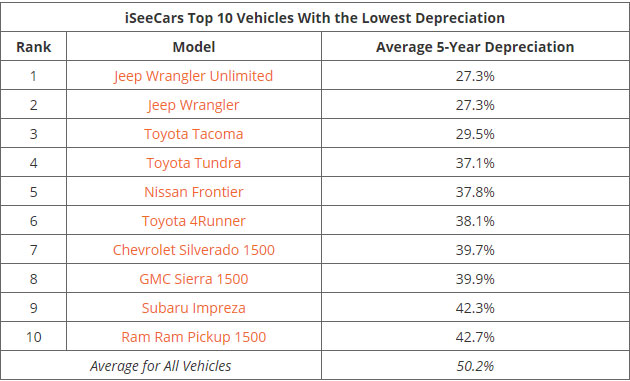The height and width of the screenshot is (381, 630).
Task: Open the Subaru Impreza link
Action: coord(194,308)
